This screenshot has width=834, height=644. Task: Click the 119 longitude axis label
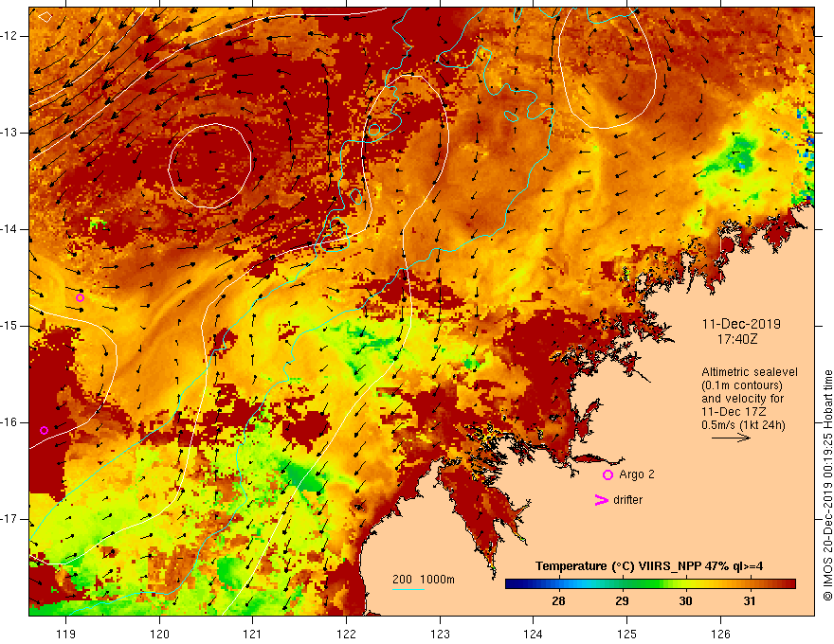[66, 634]
